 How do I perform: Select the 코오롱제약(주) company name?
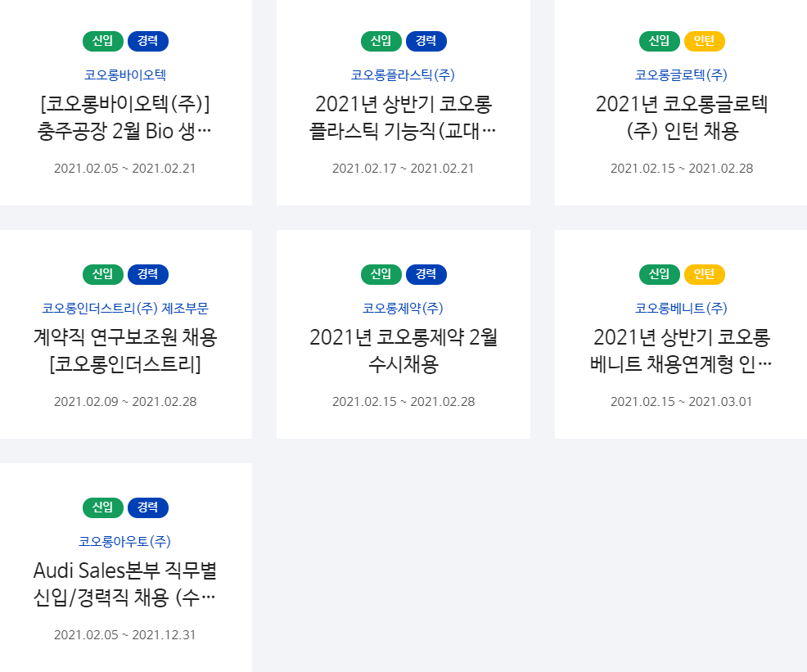(x=403, y=307)
